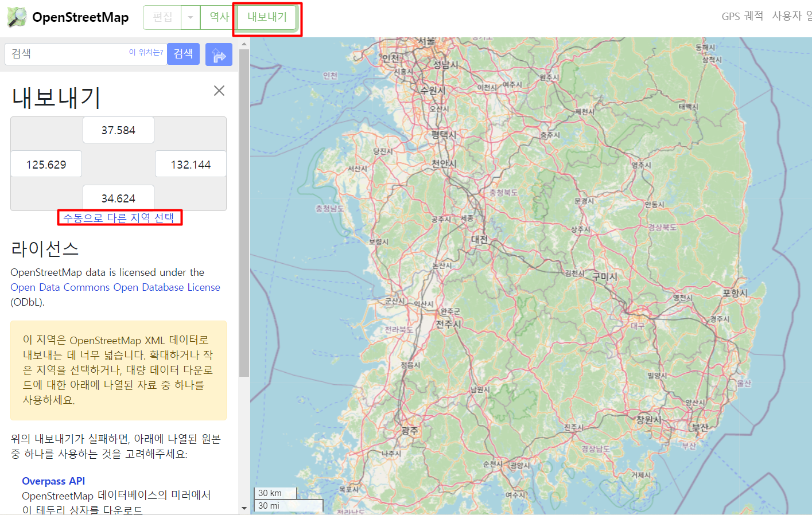The width and height of the screenshot is (812, 515).
Task: Click 수원시 label on the map
Action: point(433,90)
